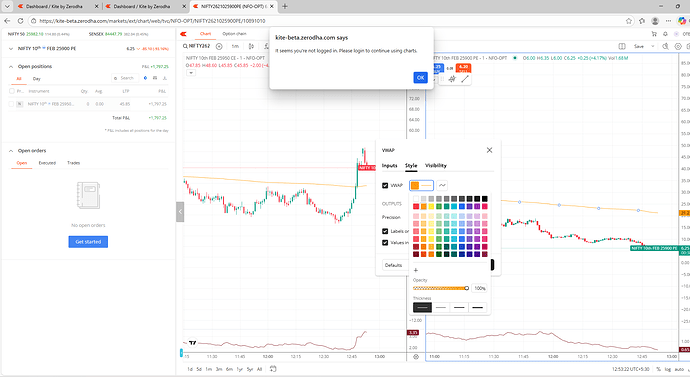Click the Get started button
690x377 pixels.
pos(88,242)
